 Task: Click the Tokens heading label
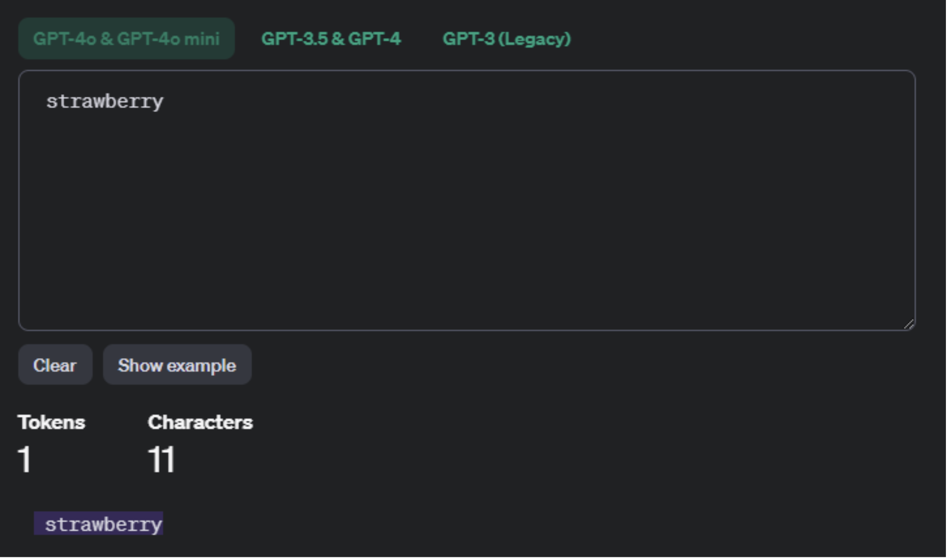pos(51,422)
